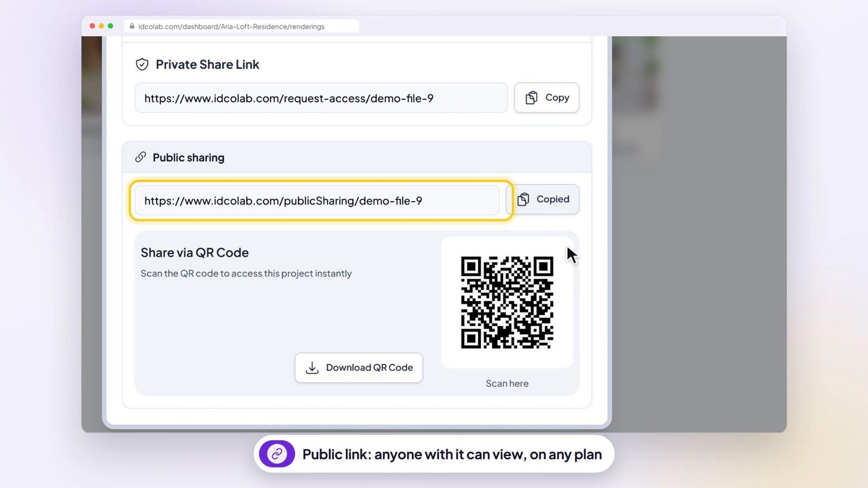Close the browser window with red button
The image size is (868, 488).
(x=92, y=26)
